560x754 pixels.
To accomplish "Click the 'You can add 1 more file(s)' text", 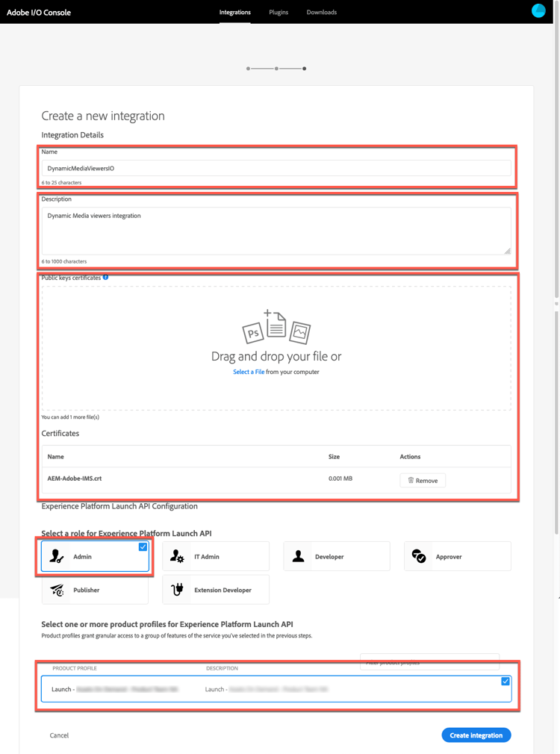I will (x=70, y=417).
